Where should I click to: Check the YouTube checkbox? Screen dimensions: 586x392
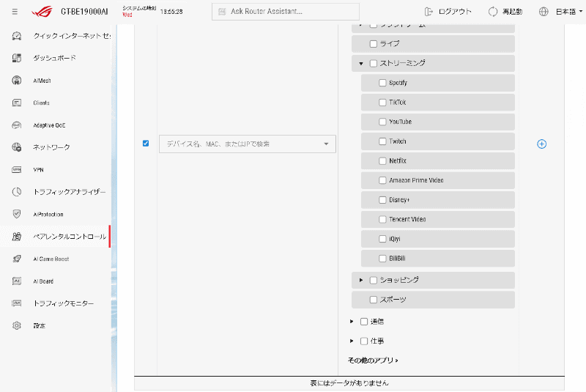pyautogui.click(x=382, y=122)
